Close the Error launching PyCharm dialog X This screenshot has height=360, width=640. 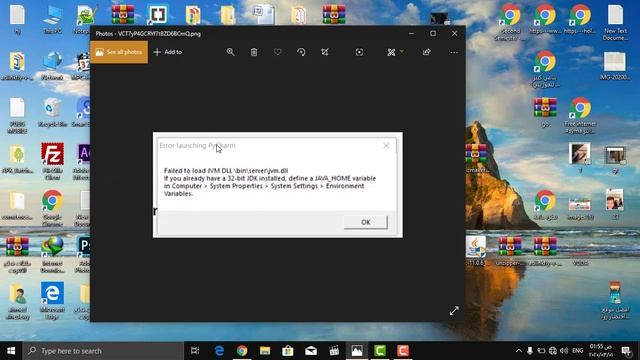pyautogui.click(x=386, y=145)
